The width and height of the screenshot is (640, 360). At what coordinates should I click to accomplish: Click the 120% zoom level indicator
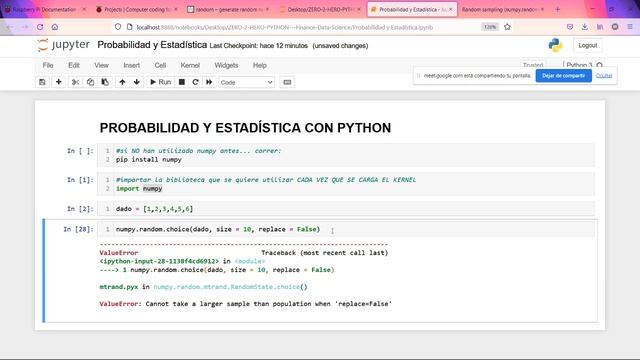(x=490, y=27)
